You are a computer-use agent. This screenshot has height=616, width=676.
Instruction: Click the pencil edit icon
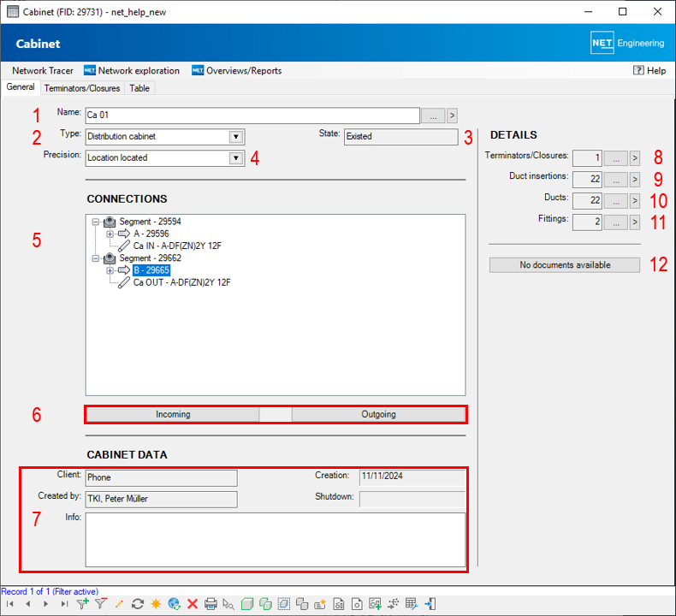coord(120,604)
